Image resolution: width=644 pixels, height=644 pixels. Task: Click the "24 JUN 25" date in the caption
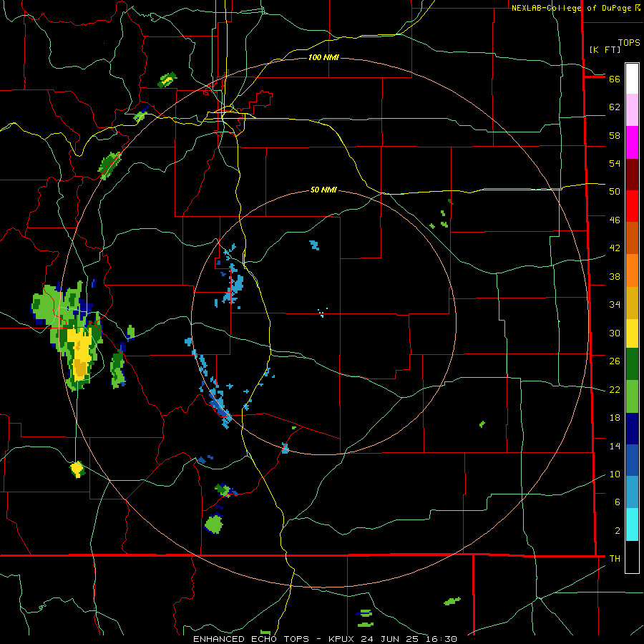[391, 639]
